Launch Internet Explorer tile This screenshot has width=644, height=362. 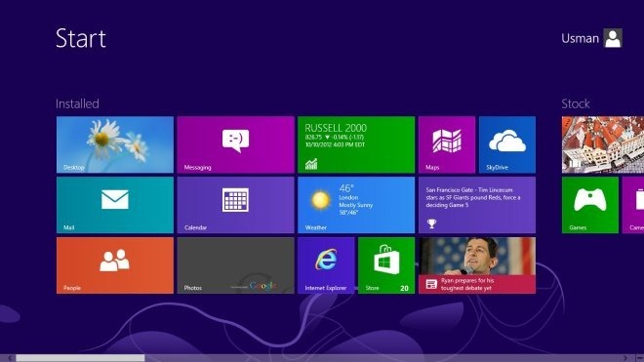pos(326,265)
